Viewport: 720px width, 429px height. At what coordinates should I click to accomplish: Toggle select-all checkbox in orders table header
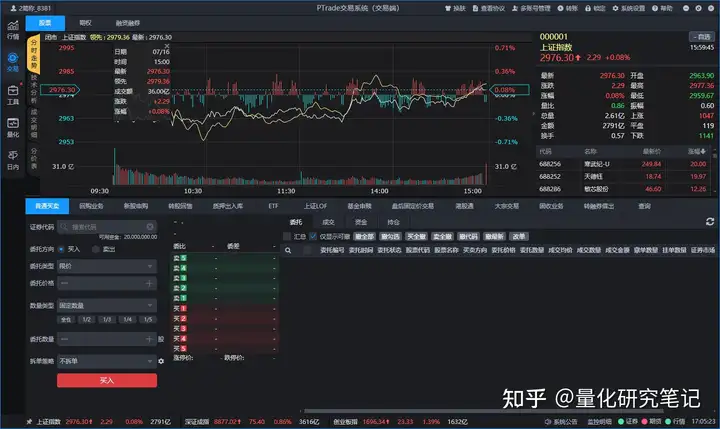point(307,250)
